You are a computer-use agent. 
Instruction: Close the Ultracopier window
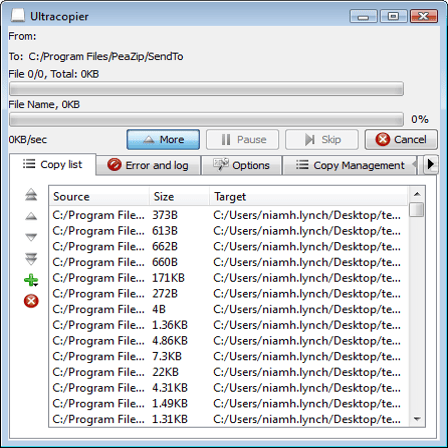coord(424,16)
